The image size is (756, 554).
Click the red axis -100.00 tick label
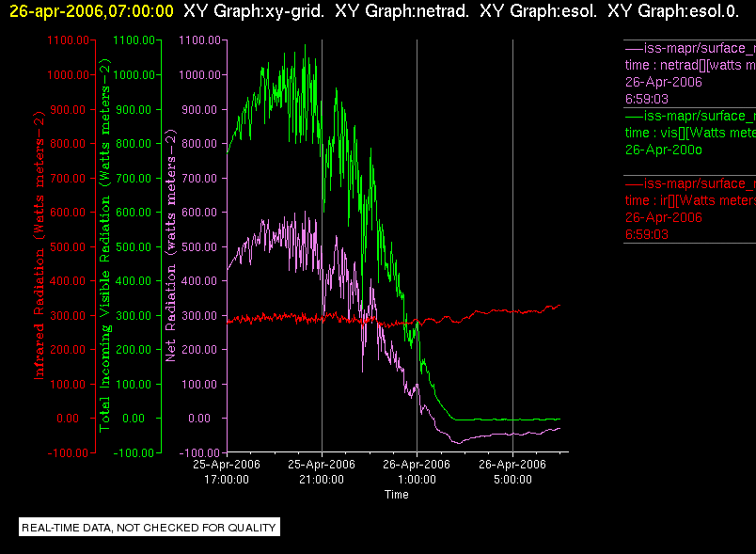point(68,452)
